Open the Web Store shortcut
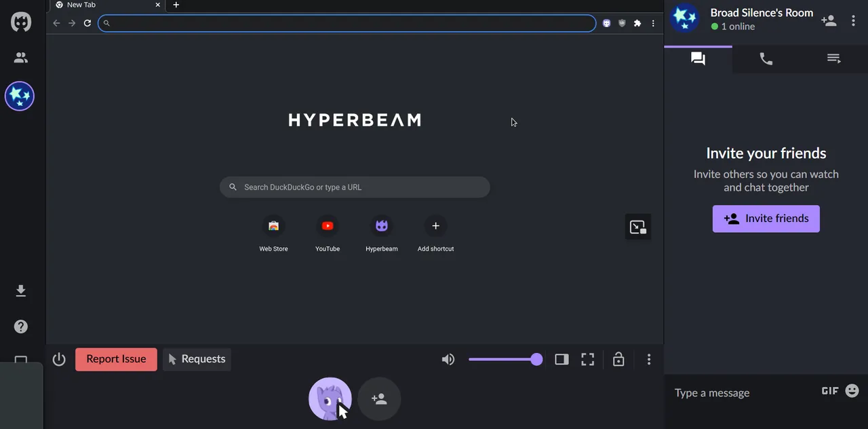The height and width of the screenshot is (429, 868). point(273,233)
